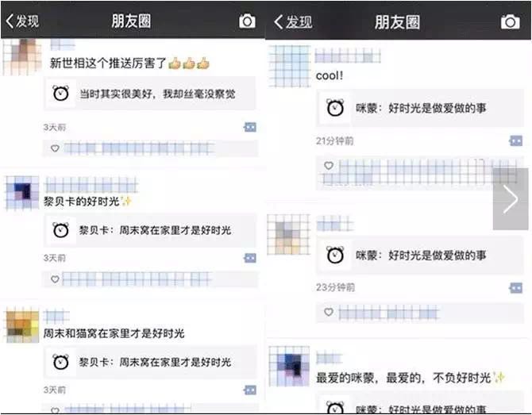532x415 pixels.
Task: Tap 朋友圈 title on right screen
Action: coord(397,22)
